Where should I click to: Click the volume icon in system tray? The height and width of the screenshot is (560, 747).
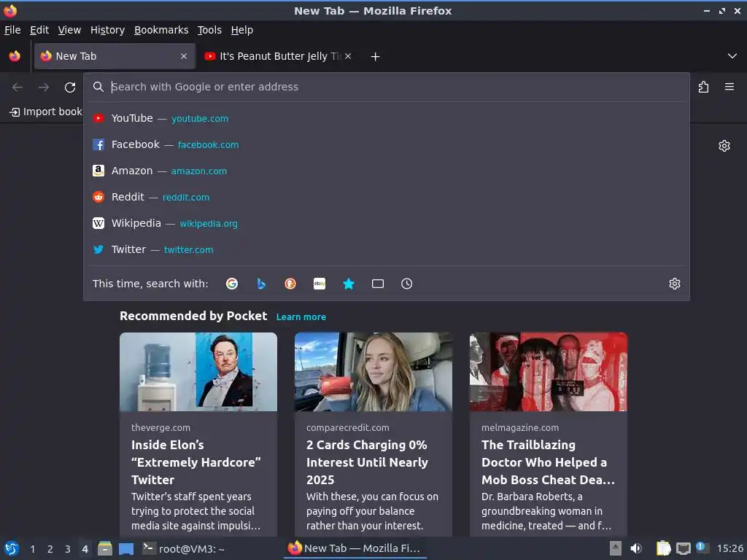(636, 548)
